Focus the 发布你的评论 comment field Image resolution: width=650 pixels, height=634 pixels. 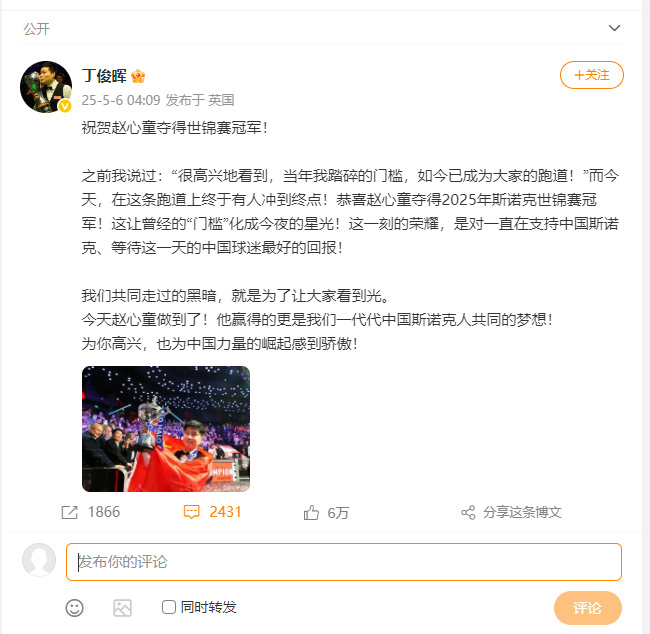[344, 562]
